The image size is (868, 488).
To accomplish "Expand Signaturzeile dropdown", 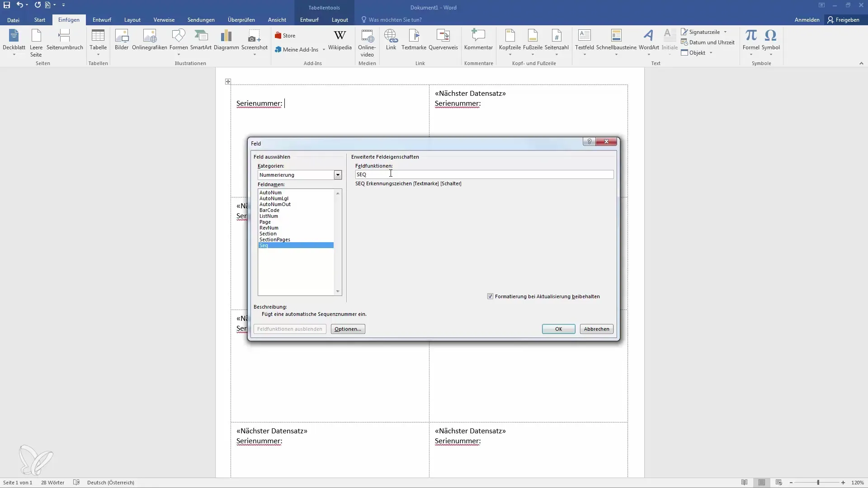I will pos(725,32).
